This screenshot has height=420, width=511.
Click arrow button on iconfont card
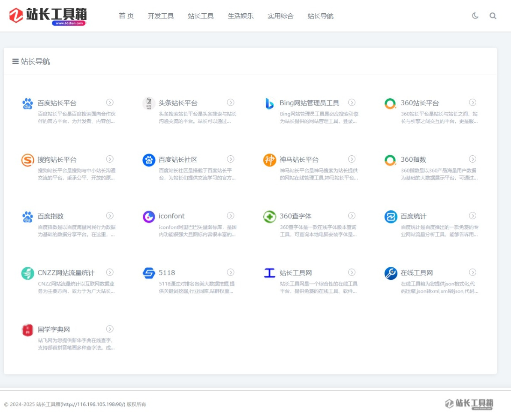231,215
